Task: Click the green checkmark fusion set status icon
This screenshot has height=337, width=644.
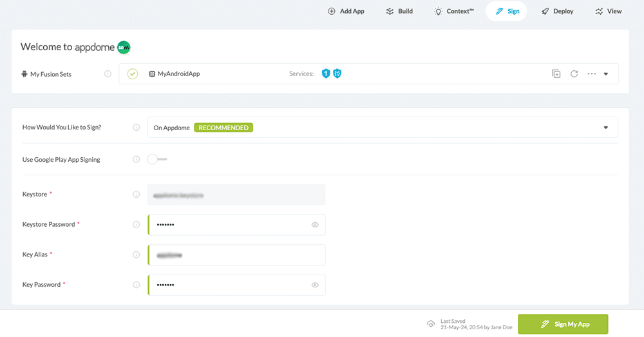Action: point(133,74)
